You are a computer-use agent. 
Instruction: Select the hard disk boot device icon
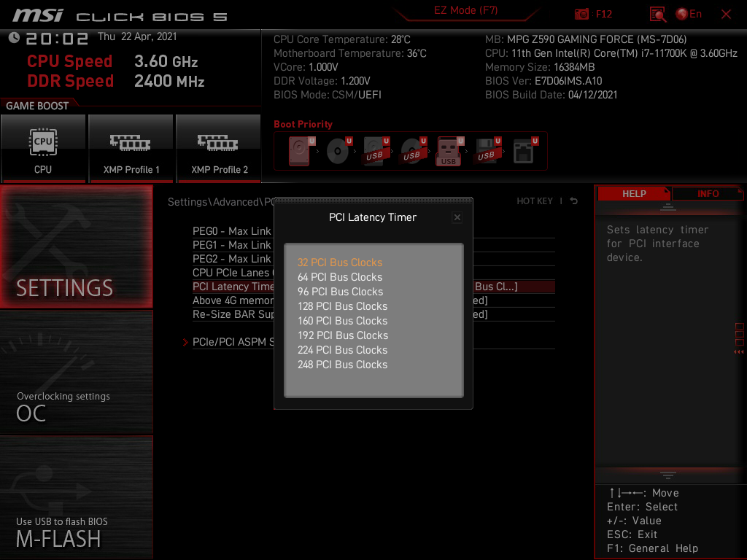301,151
